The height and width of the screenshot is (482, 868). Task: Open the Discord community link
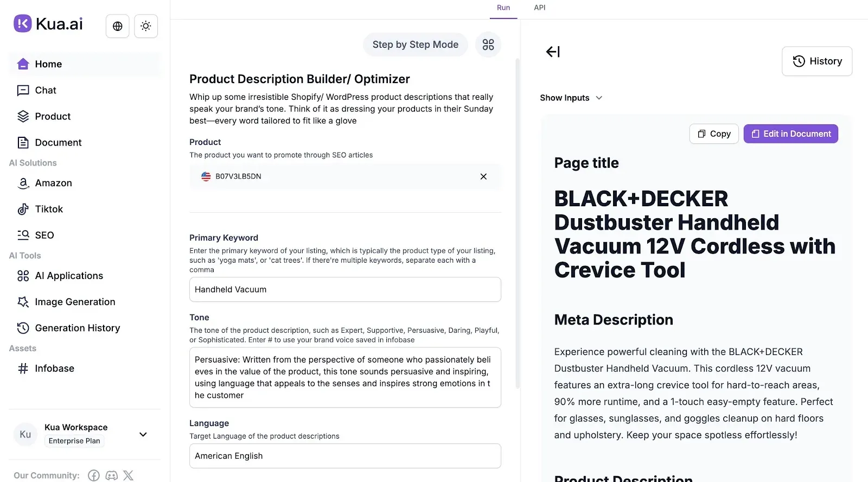click(x=111, y=475)
